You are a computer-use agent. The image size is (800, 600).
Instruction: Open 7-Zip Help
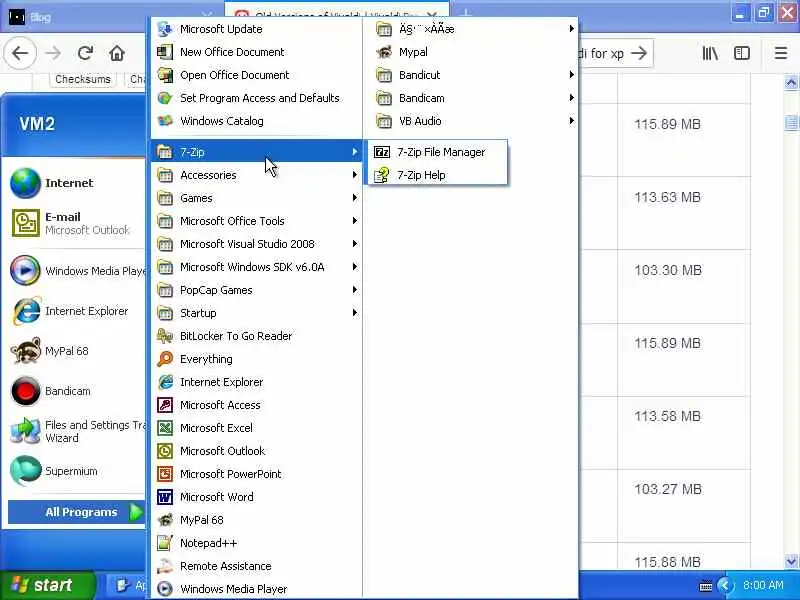(437, 175)
